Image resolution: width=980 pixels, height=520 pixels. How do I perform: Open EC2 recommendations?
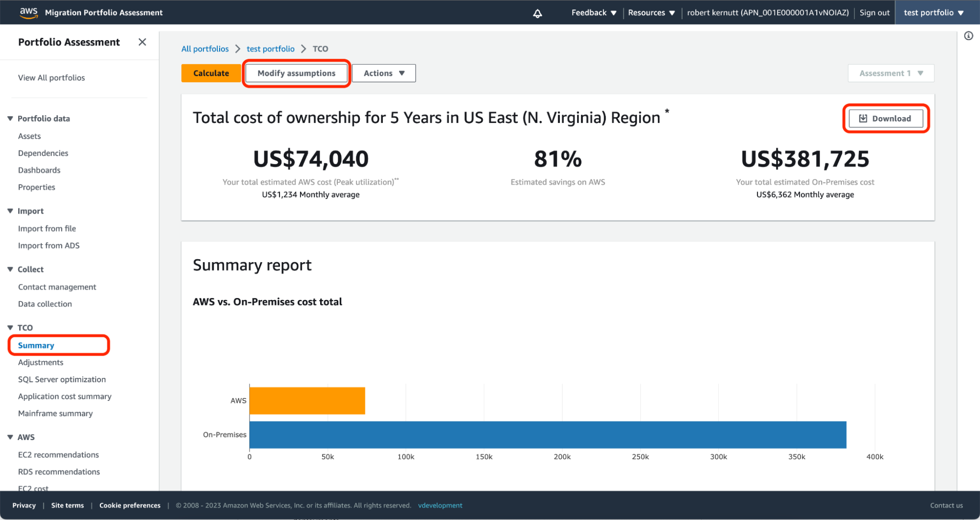click(58, 455)
